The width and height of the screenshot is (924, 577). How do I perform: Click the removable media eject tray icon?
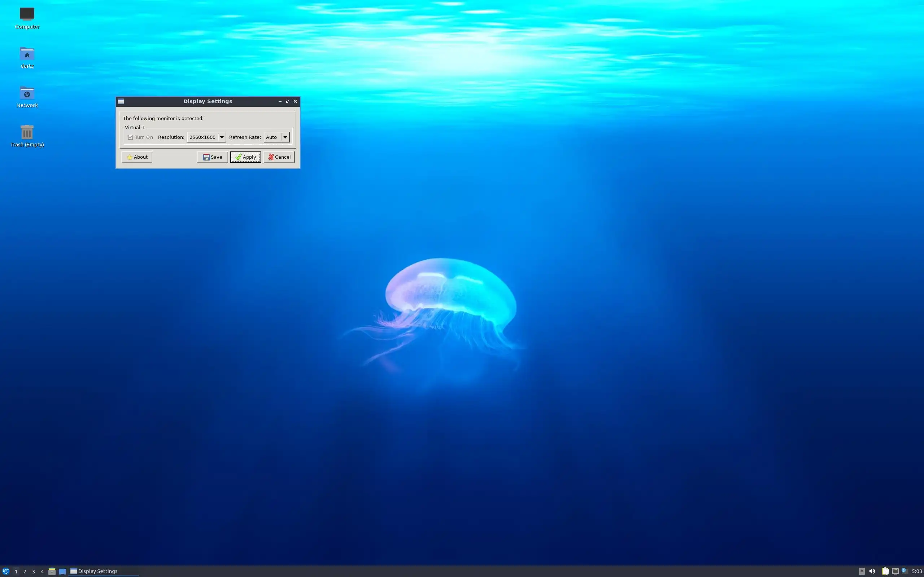[862, 571]
